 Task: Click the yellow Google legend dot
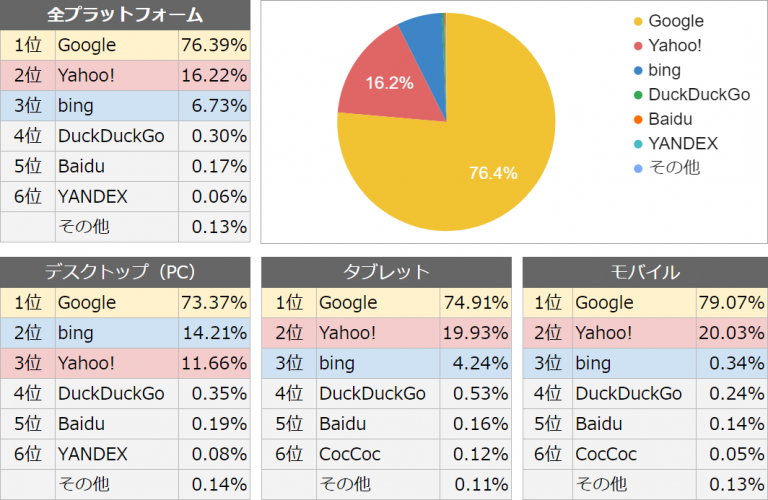coord(637,22)
